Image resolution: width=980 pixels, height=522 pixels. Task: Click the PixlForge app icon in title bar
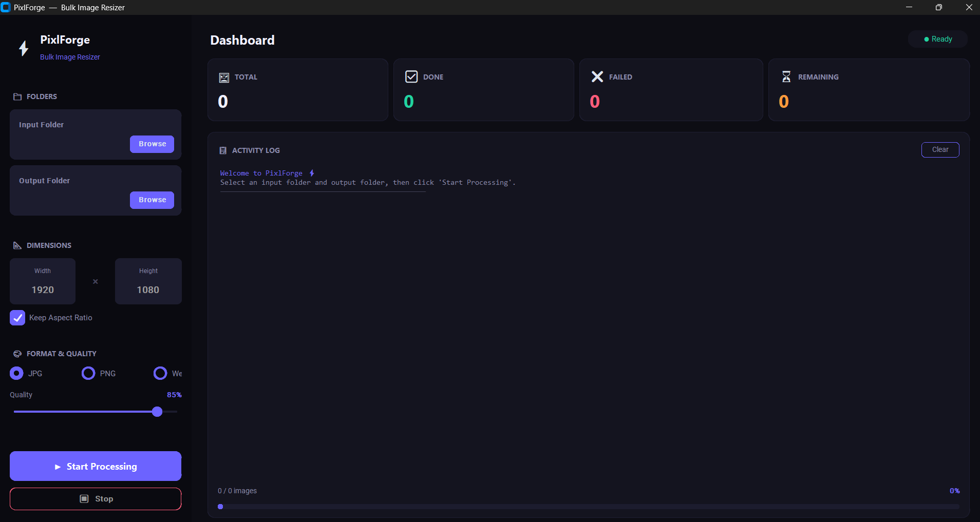pos(6,7)
